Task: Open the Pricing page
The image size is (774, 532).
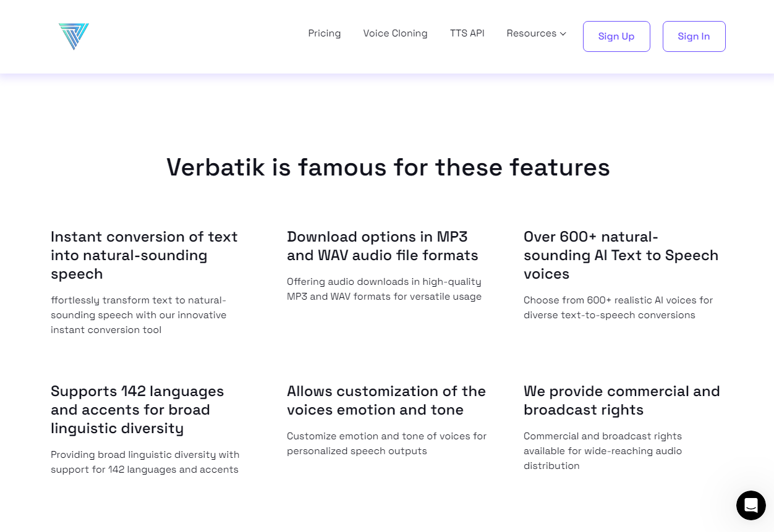Action: 325,33
